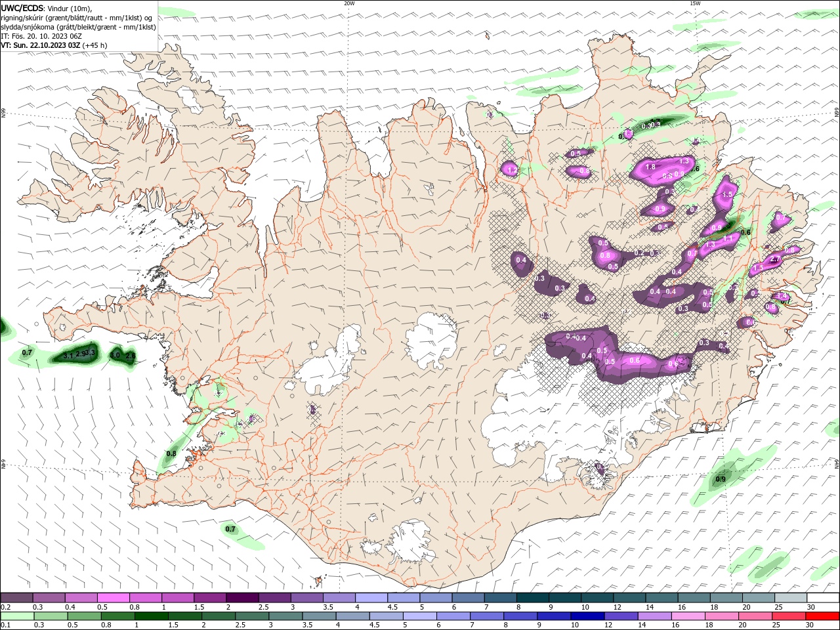This screenshot has width=840, height=630.
Task: Select the light gray 25 snow legend swatch
Action: pyautogui.click(x=790, y=598)
